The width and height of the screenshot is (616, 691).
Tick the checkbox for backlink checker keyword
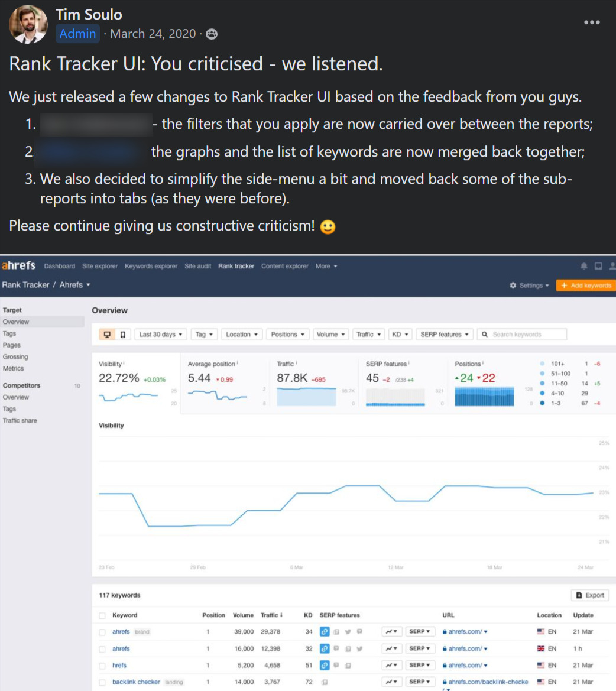[103, 681]
